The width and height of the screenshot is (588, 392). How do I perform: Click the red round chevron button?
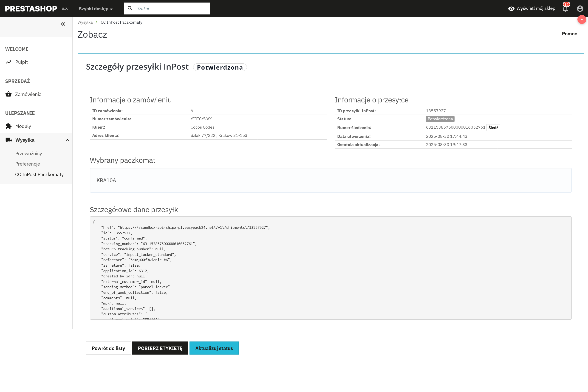(582, 20)
